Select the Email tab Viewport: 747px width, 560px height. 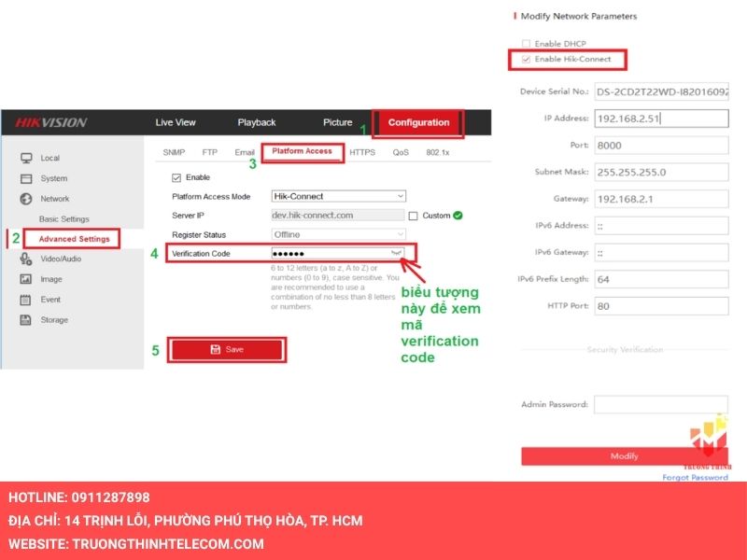coord(245,152)
